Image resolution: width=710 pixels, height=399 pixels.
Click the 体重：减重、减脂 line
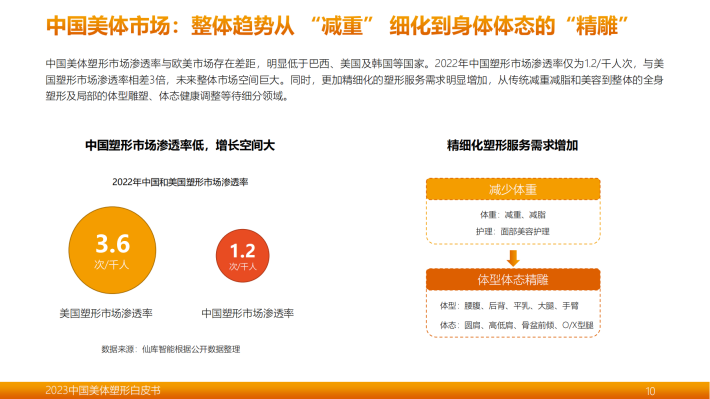click(x=513, y=215)
